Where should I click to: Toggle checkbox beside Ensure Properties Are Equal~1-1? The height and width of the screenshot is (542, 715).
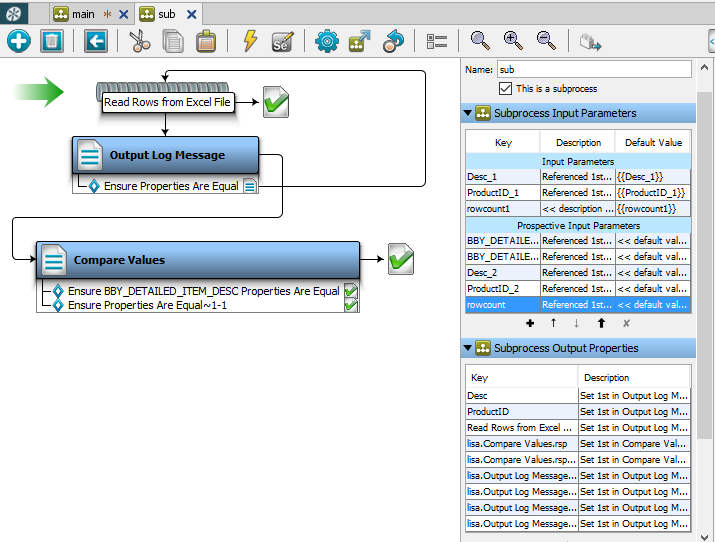pos(351,305)
